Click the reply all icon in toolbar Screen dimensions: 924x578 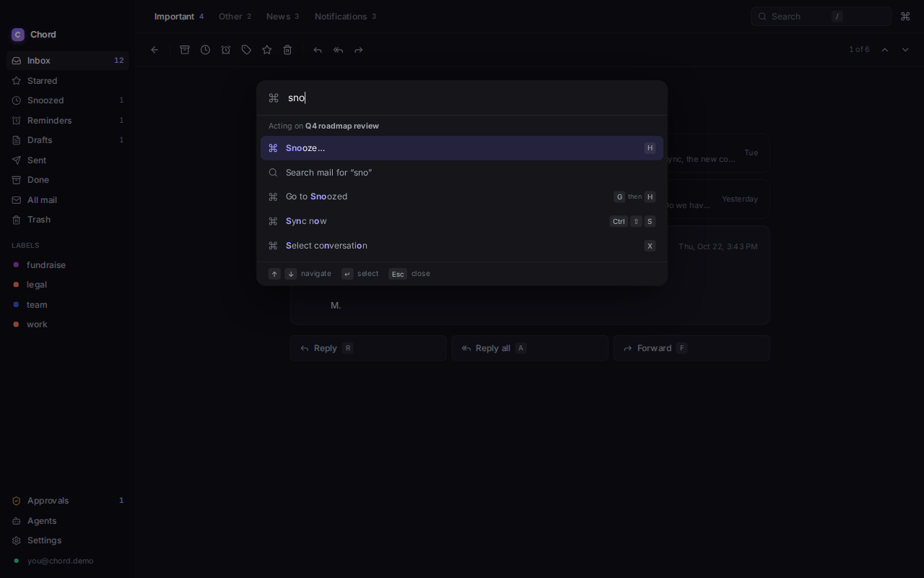pyautogui.click(x=338, y=50)
